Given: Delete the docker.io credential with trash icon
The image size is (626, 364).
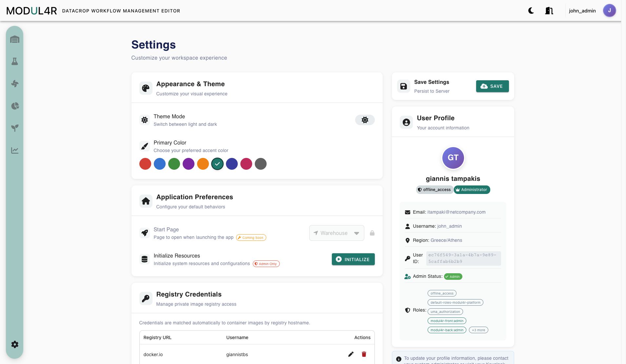Looking at the screenshot, I should click(x=364, y=354).
